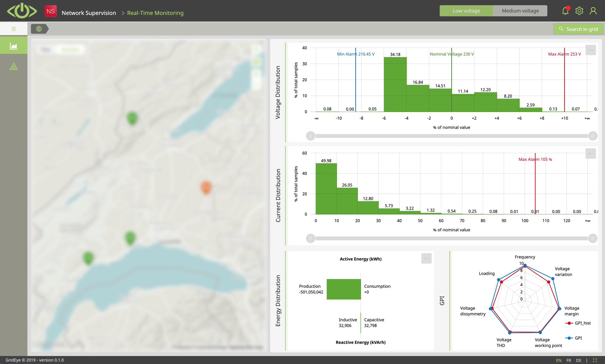605x364 pixels.
Task: Open the user profile icon
Action: (593, 11)
